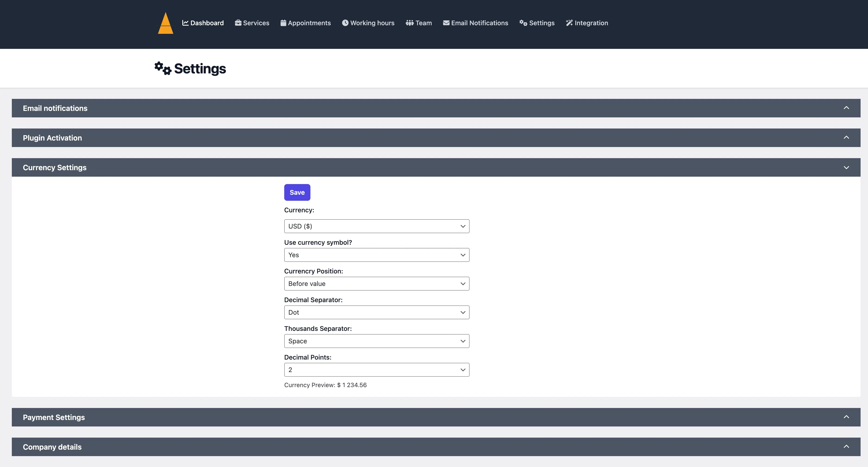Open the Currency dropdown showing USD ($)
Viewport: 868px width, 467px height.
[x=377, y=226]
